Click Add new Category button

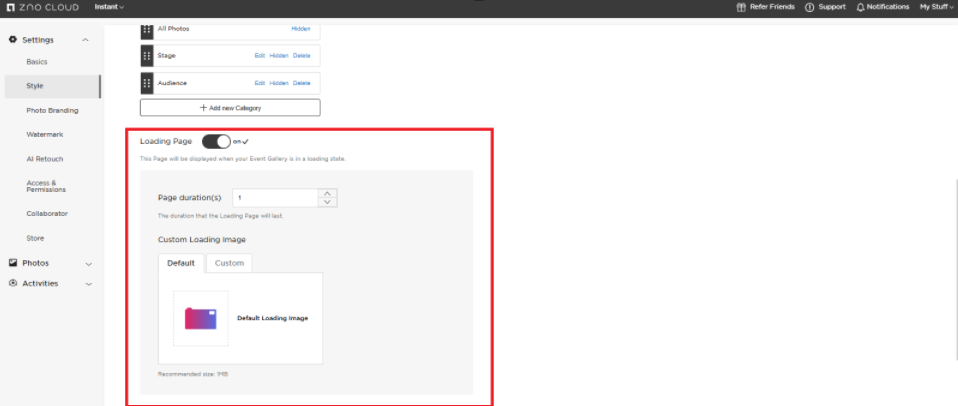click(x=230, y=107)
